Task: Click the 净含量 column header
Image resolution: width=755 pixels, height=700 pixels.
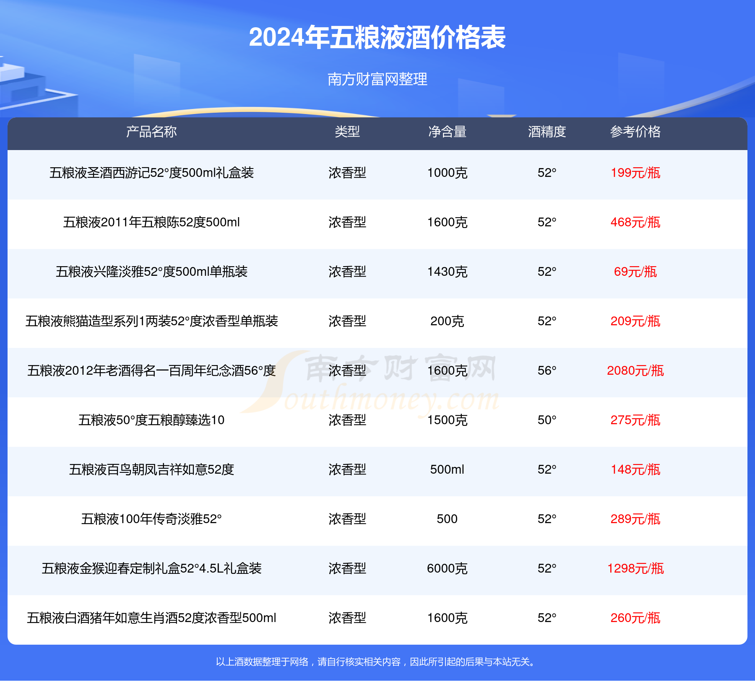Action: (447, 132)
